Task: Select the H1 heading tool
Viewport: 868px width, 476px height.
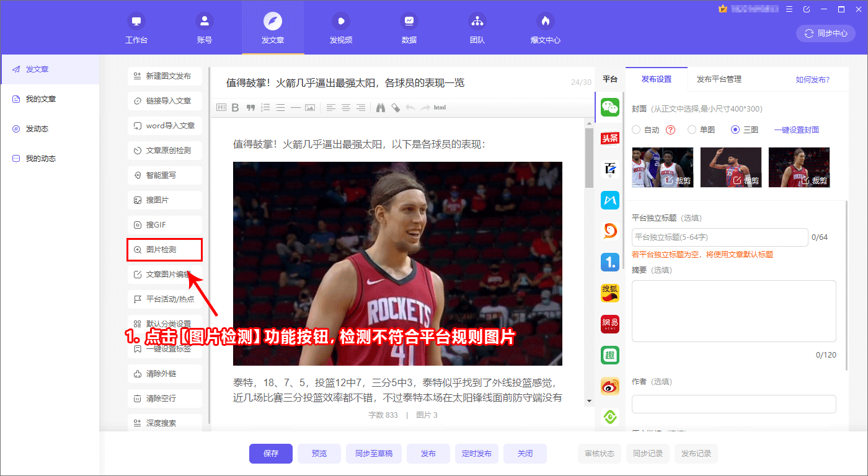Action: [221, 107]
